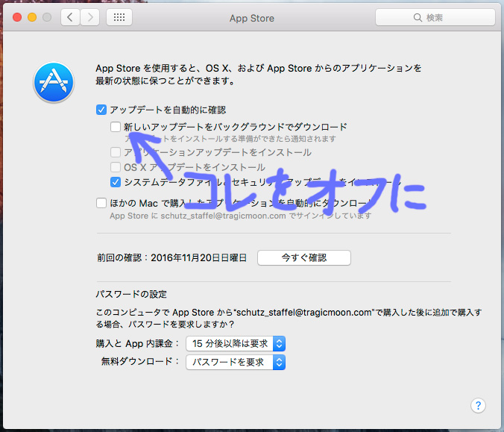Enable 新しいアップデートをバックグラウンドでダウンロード checkbox
504x432 pixels.
pyautogui.click(x=116, y=127)
